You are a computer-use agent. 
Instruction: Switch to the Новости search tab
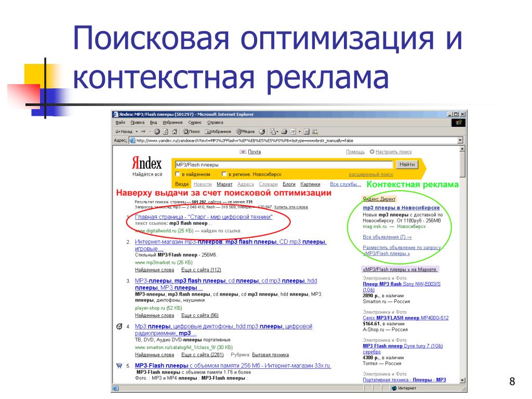coord(203,184)
